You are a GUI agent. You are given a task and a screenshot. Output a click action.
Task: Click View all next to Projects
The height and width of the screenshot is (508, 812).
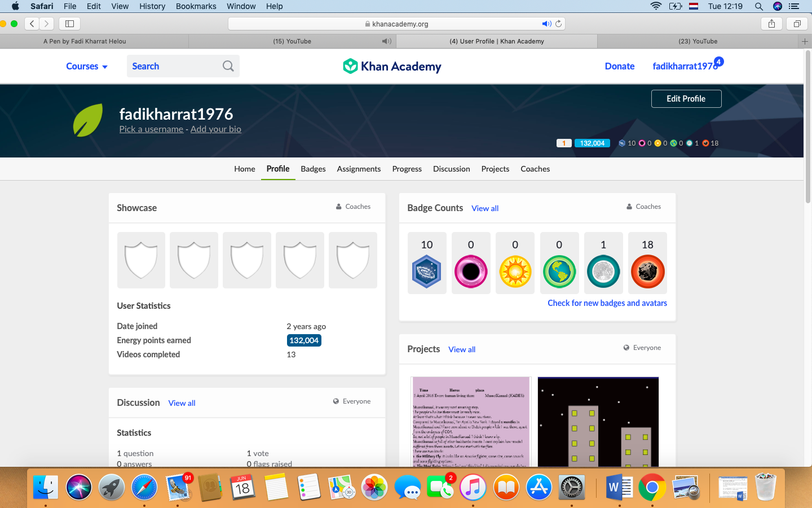tap(462, 349)
